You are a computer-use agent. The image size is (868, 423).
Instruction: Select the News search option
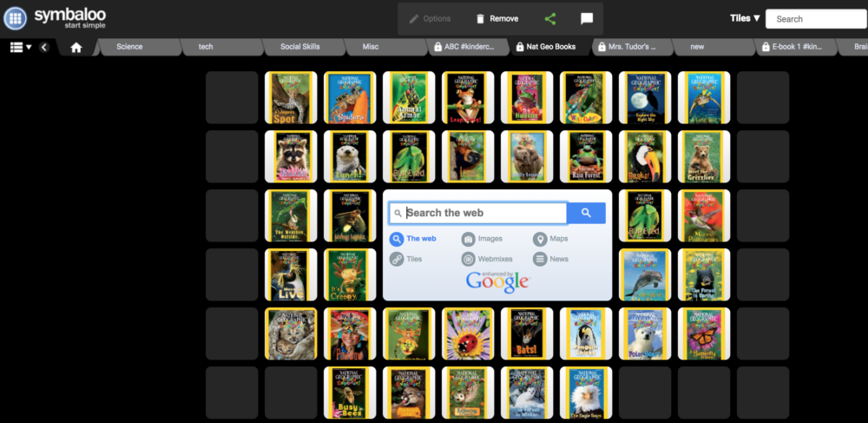point(551,259)
